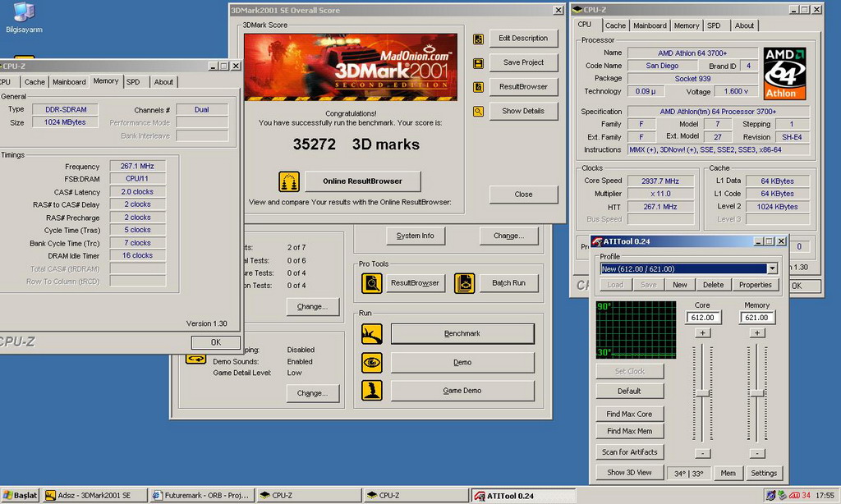The width and height of the screenshot is (841, 504).
Task: Open SPD tab in CPU-Z Timings window
Action: (x=133, y=82)
